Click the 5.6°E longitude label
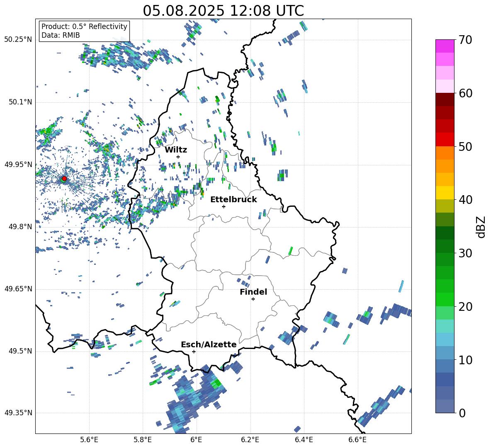491x448 pixels. click(x=89, y=440)
